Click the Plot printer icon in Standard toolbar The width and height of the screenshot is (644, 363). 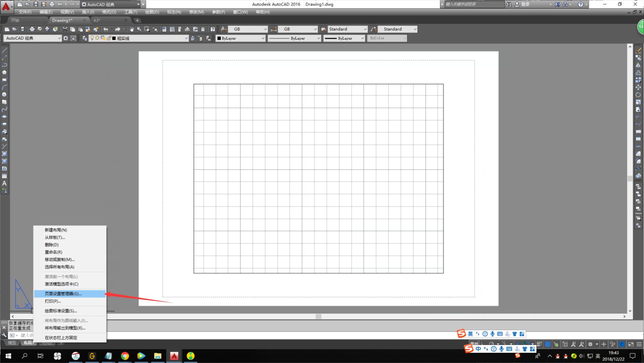(32, 29)
